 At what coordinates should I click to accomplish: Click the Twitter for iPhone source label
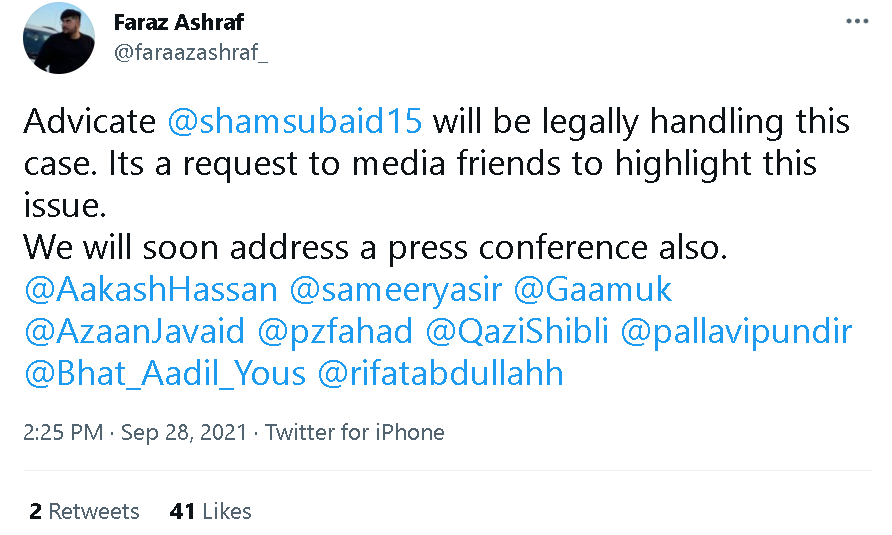[x=354, y=433]
